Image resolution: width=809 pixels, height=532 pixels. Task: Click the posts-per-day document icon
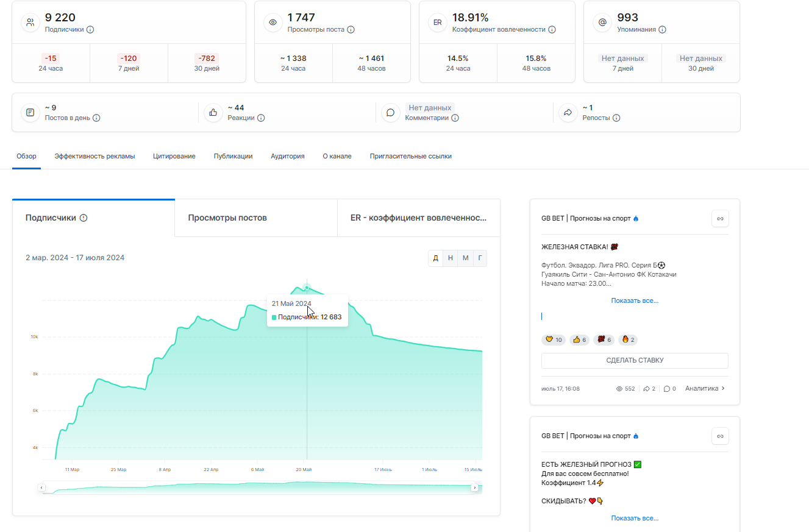click(30, 113)
